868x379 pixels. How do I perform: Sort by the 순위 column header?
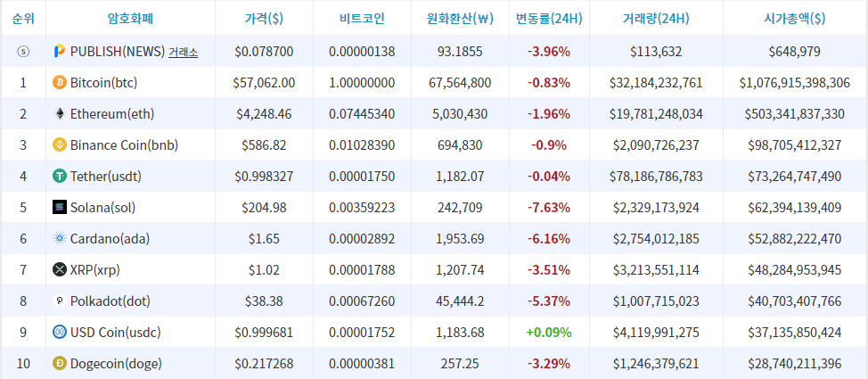pyautogui.click(x=22, y=19)
